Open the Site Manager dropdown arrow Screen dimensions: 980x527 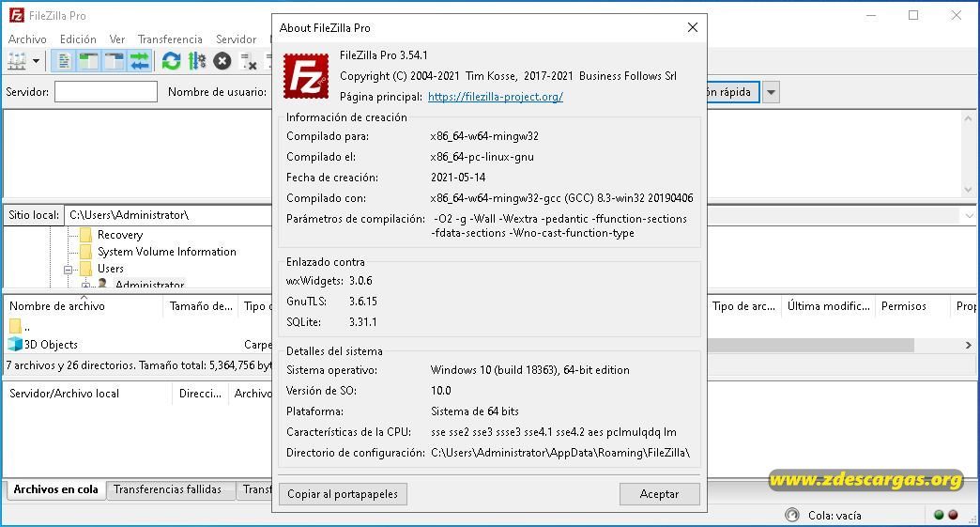[x=37, y=61]
